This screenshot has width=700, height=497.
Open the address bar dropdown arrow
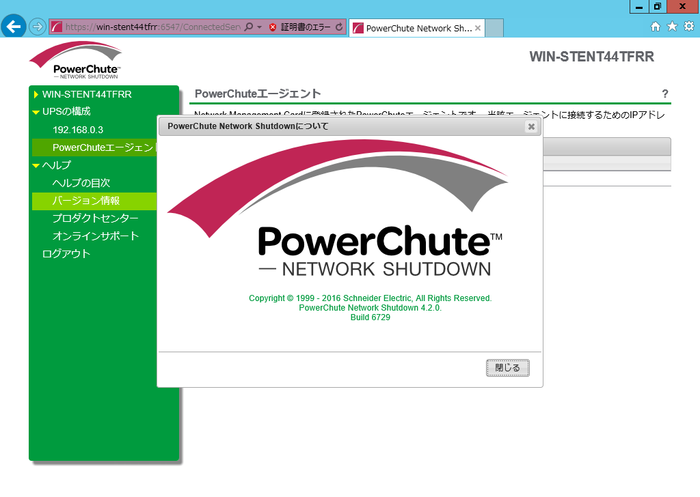coord(259,27)
